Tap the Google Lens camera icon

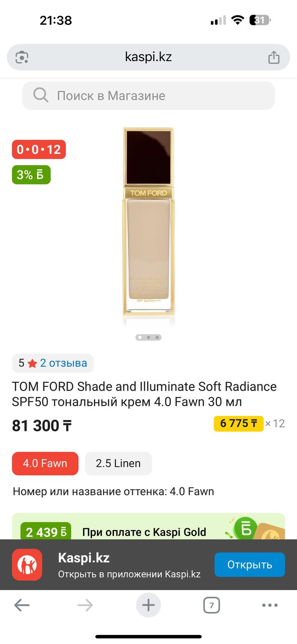(22, 57)
